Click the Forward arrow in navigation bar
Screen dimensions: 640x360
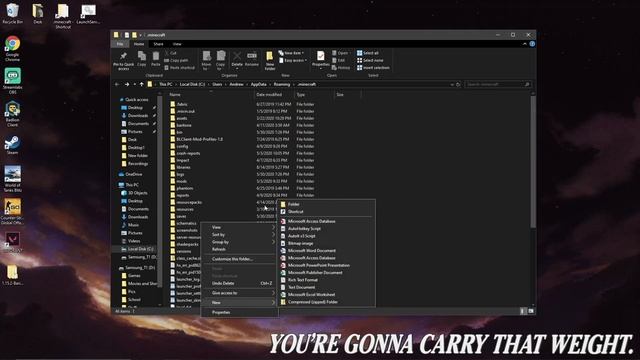[127, 84]
